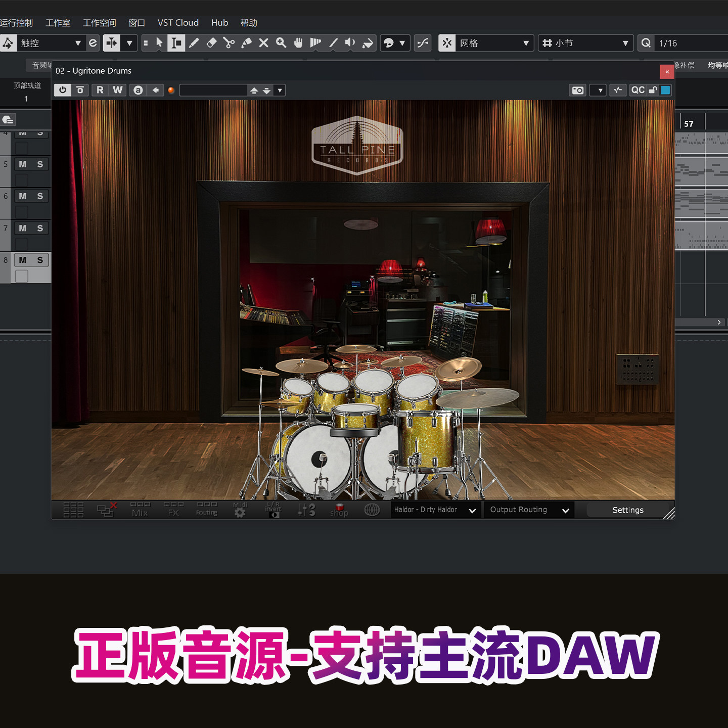Solo track 8

(40, 260)
